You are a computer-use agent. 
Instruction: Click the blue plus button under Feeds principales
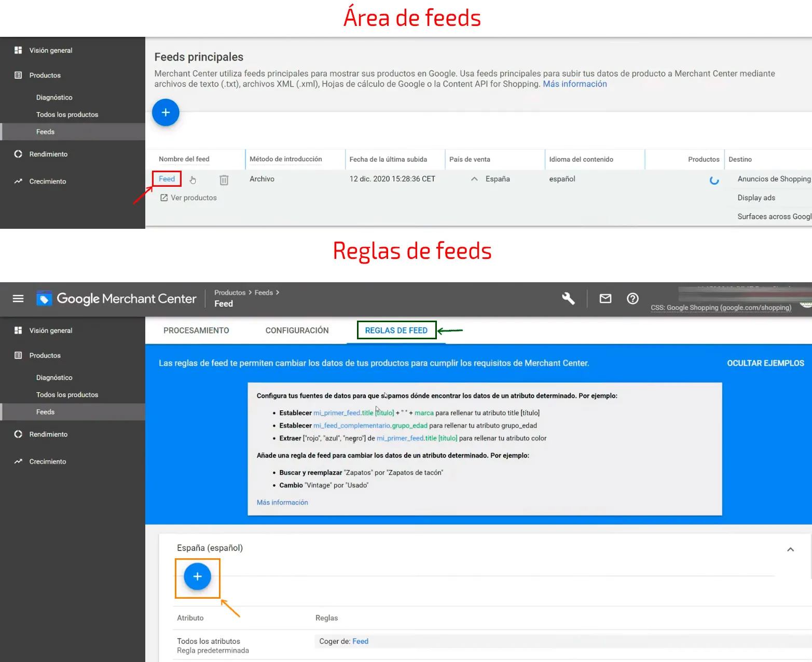point(166,112)
